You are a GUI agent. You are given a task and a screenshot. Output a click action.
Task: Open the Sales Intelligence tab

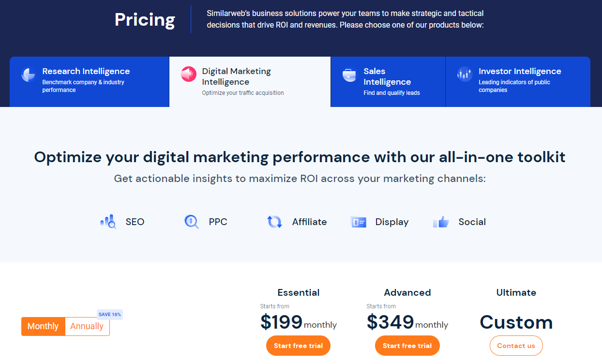[x=388, y=82]
